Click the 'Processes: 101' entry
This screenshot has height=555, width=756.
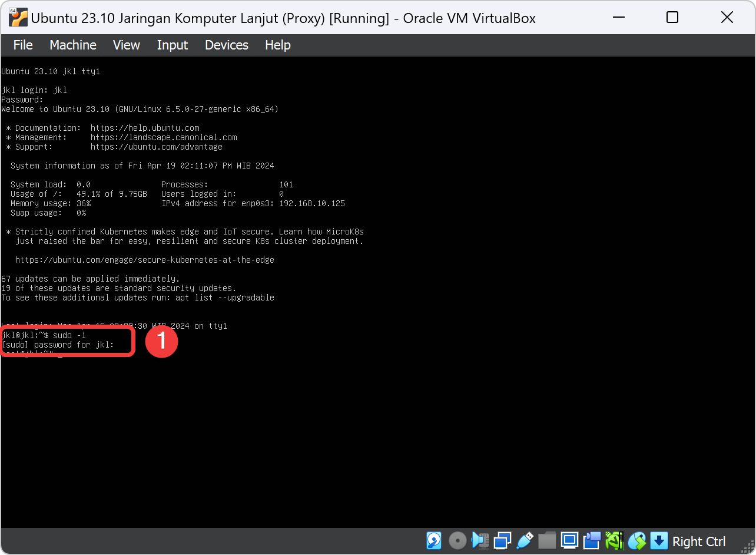[x=227, y=184]
